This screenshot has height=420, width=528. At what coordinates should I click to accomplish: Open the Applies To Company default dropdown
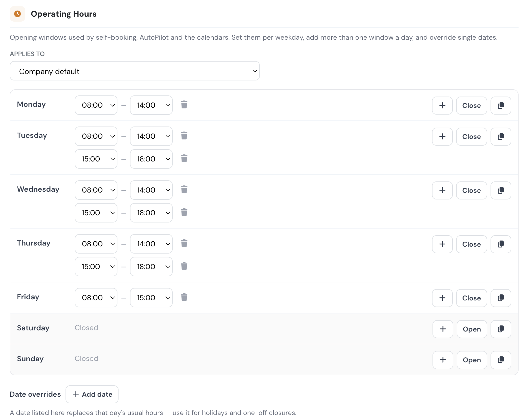click(135, 71)
